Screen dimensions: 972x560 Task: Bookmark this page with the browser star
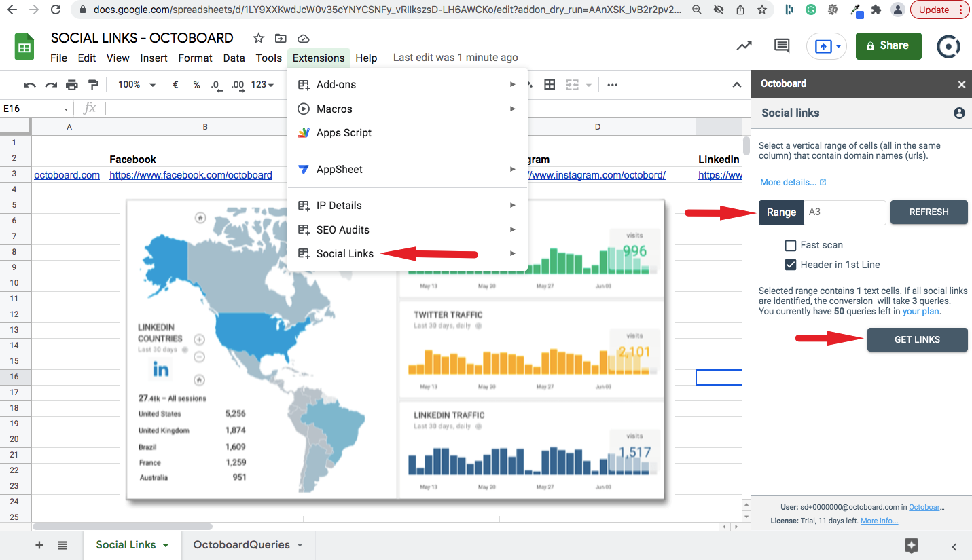[x=762, y=10]
